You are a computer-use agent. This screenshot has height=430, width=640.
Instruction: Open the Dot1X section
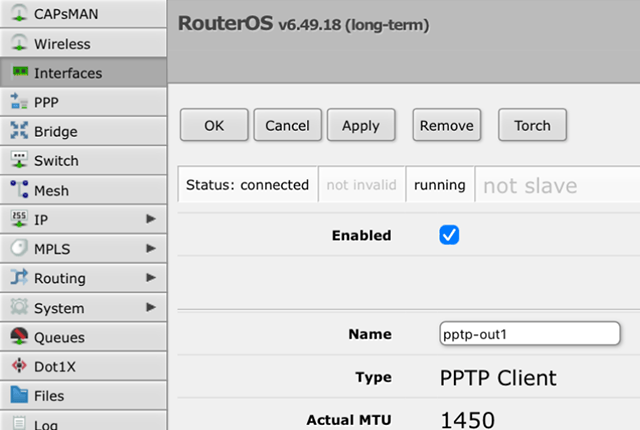point(83,366)
